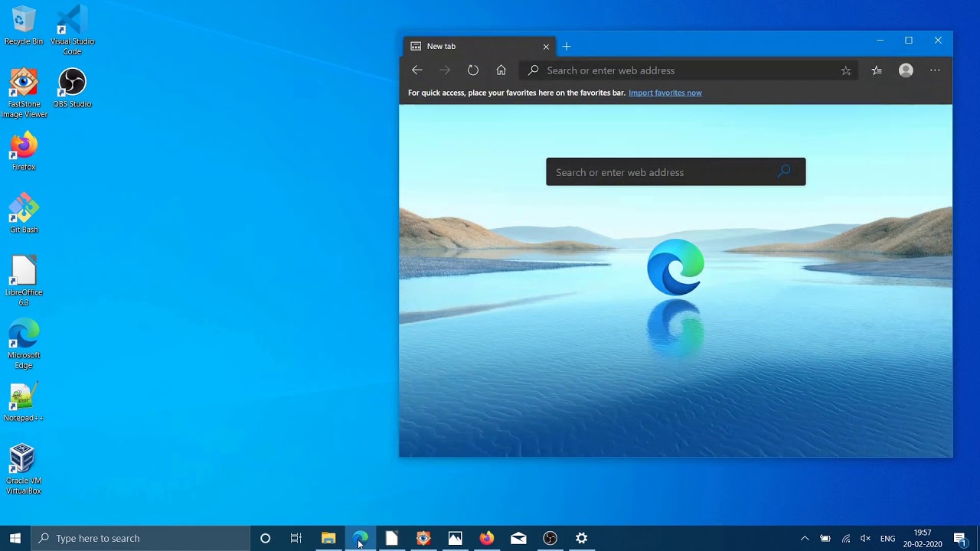Viewport: 980px width, 551px height.
Task: Open the Edge profile avatar
Action: tap(906, 70)
